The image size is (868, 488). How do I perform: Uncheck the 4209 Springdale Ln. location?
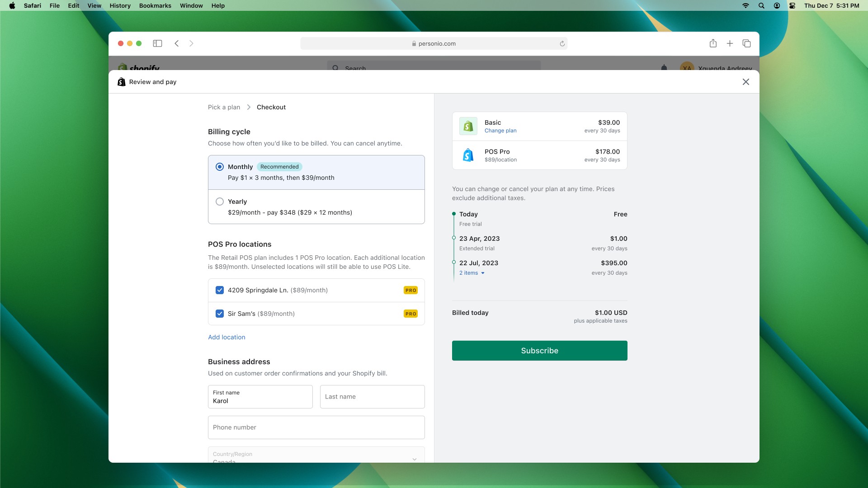point(220,290)
